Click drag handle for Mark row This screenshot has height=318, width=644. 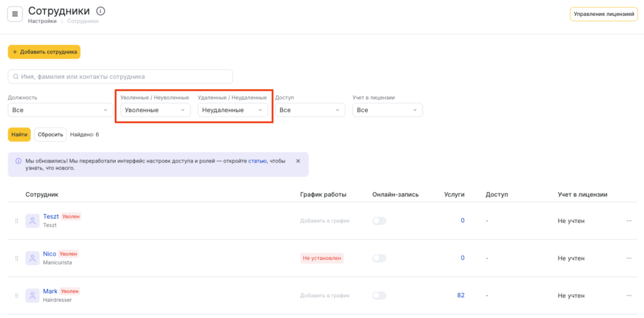pos(17,295)
